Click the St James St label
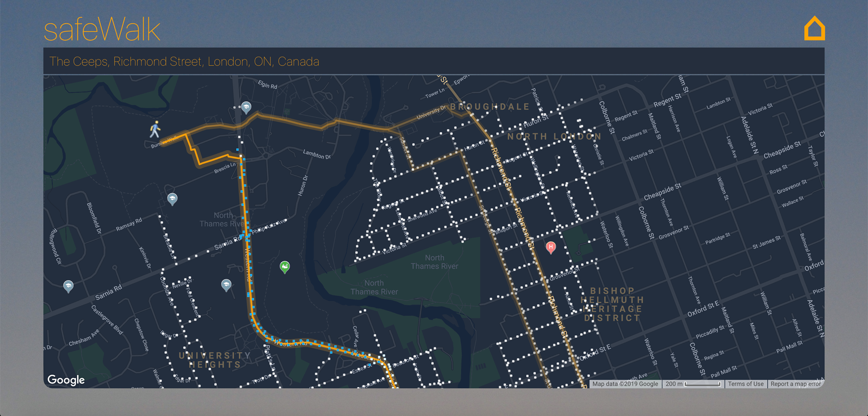The height and width of the screenshot is (416, 868). tap(766, 243)
